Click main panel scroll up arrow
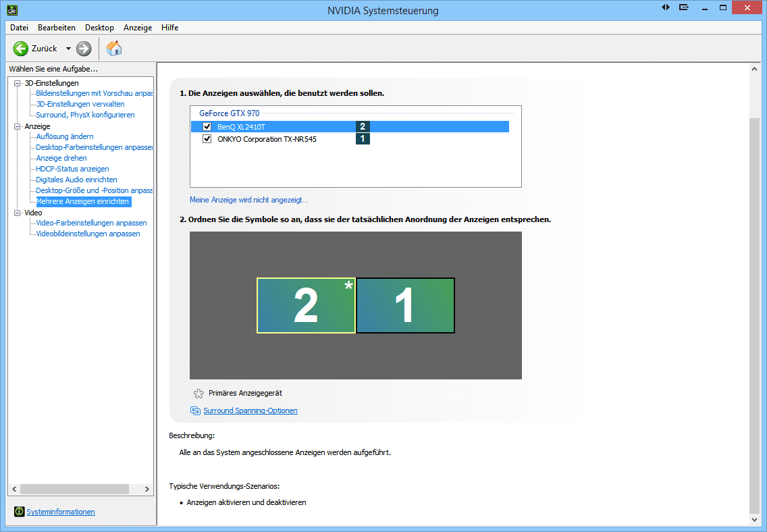767x532 pixels. click(x=754, y=70)
